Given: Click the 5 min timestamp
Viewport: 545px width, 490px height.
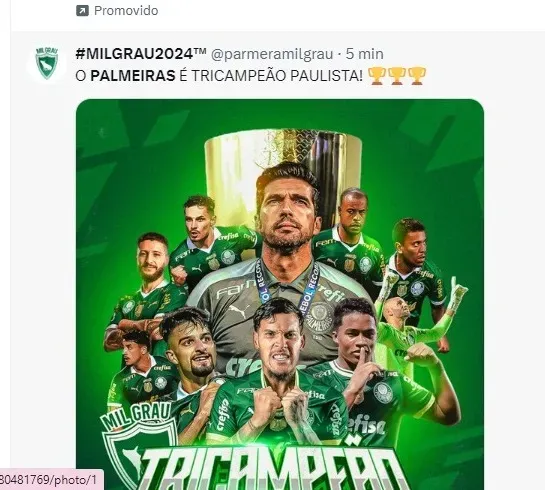Looking at the screenshot, I should [x=365, y=54].
